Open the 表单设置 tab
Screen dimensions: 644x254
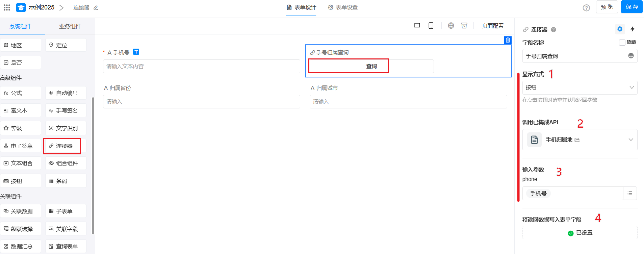(x=343, y=7)
